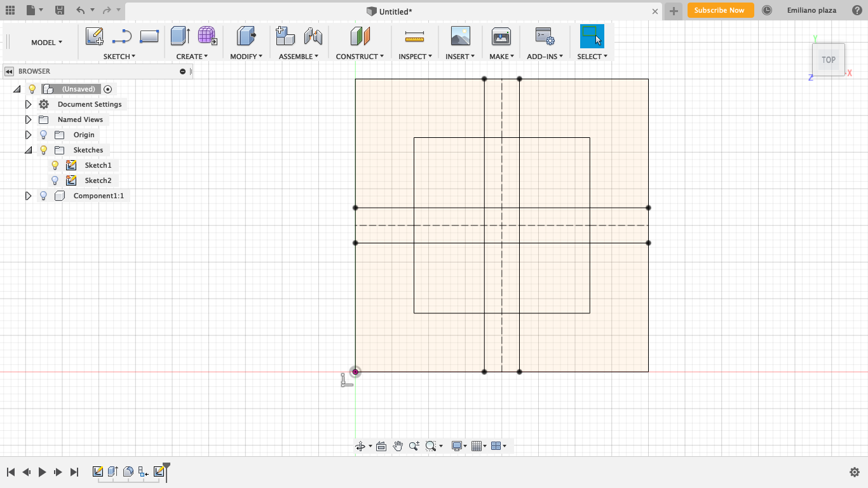Activate the Unsaved component radio button

pyautogui.click(x=107, y=89)
